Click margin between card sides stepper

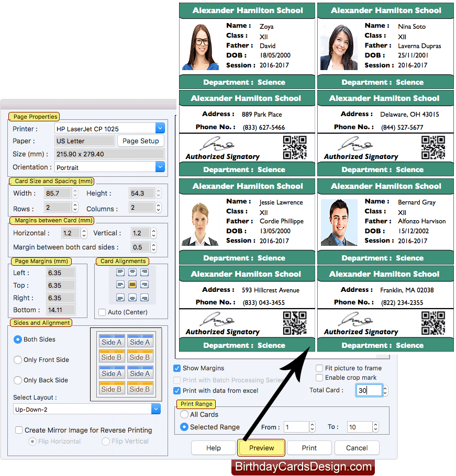pyautogui.click(x=153, y=247)
